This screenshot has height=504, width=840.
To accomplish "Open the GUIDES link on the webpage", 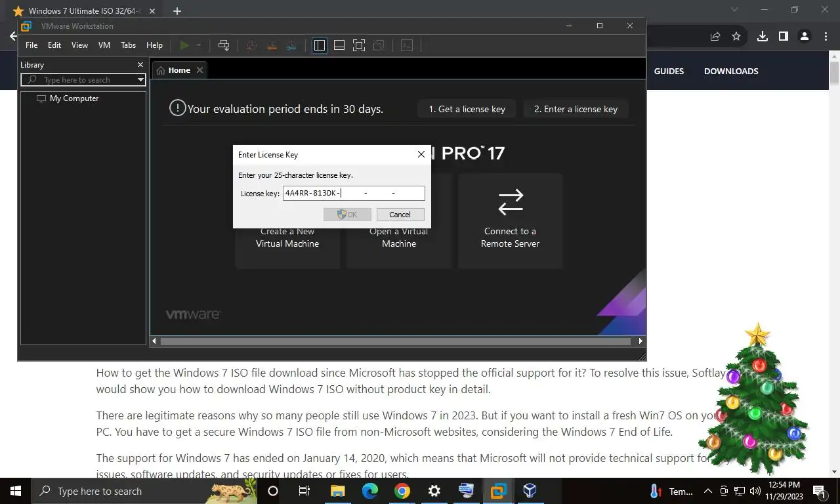I will [669, 71].
